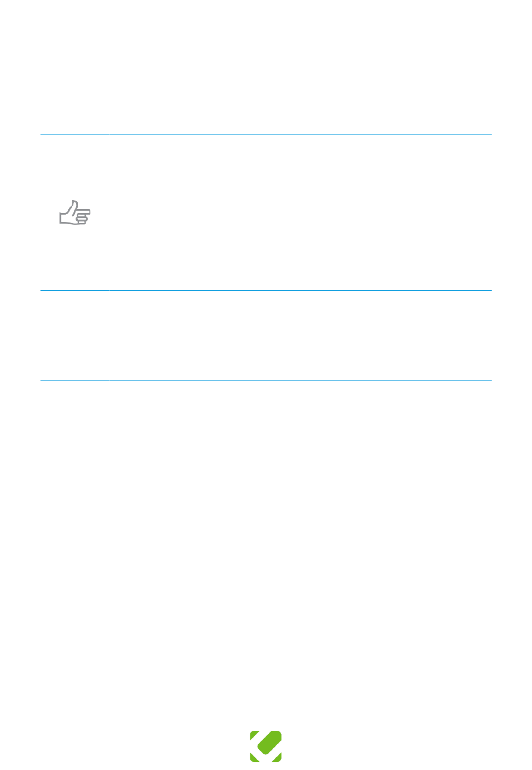
Task: Click the second blue horizontal divider line
Action: tap(266, 290)
